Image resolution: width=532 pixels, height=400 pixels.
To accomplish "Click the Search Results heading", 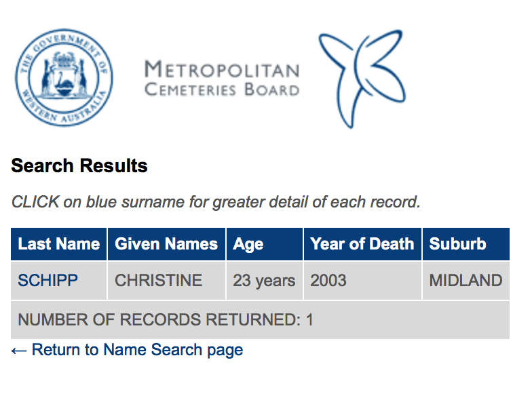I will click(79, 165).
